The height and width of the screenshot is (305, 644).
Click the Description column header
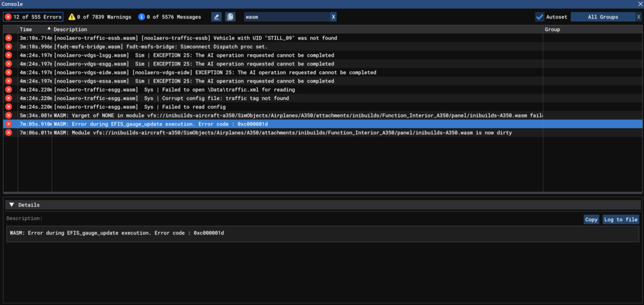pos(70,30)
